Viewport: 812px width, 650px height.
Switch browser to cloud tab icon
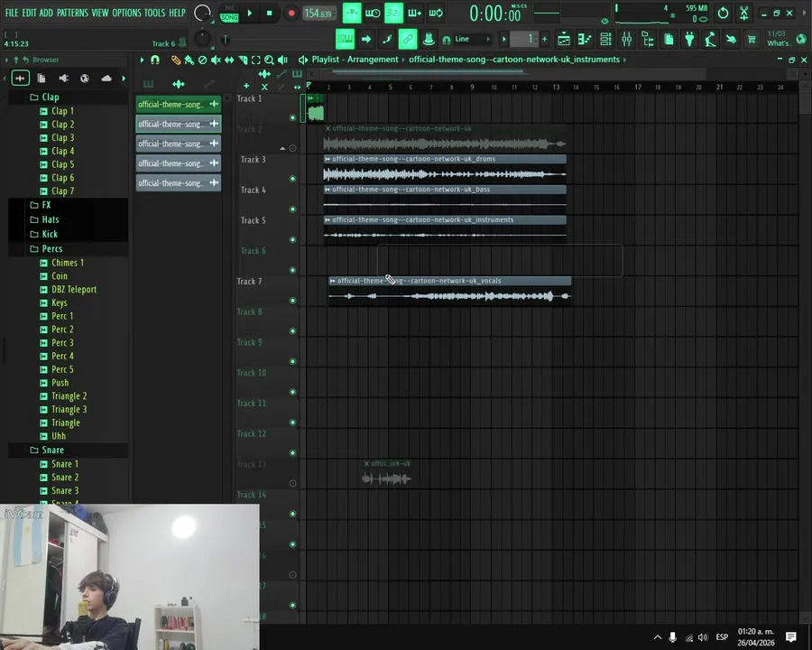pyautogui.click(x=106, y=79)
